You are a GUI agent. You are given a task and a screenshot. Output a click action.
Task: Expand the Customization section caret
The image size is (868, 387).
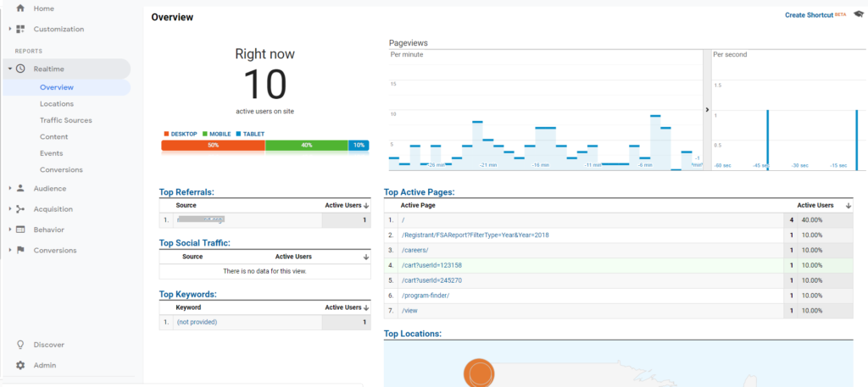10,29
